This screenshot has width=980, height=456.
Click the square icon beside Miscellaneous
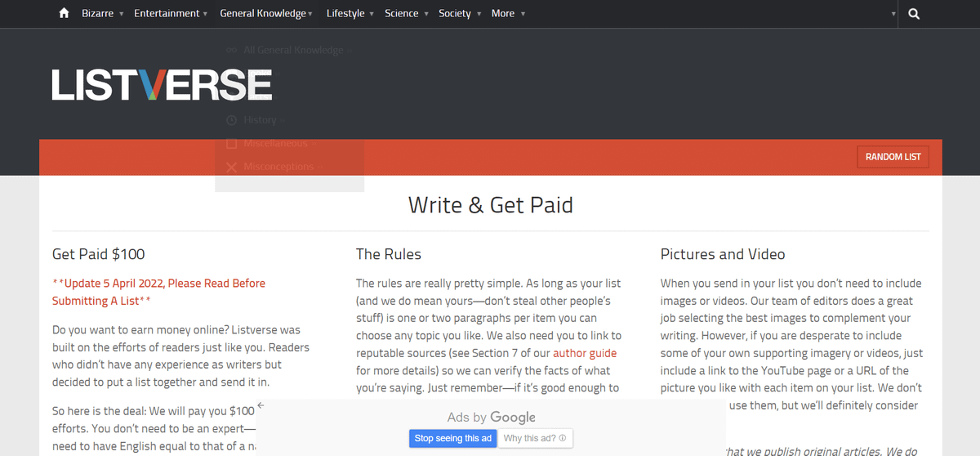[x=231, y=144]
